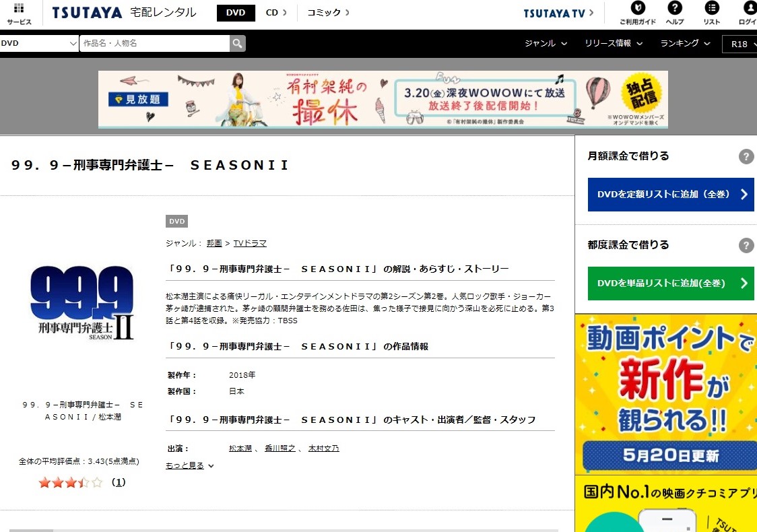
Task: Open the DVD category dropdown
Action: click(39, 44)
